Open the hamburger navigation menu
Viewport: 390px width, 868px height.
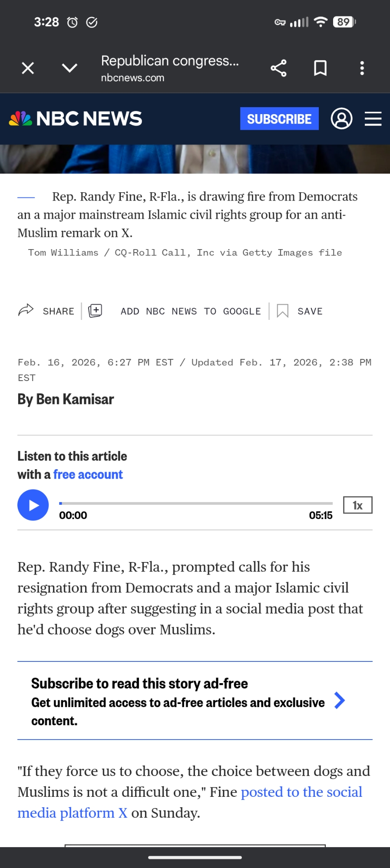coord(373,118)
